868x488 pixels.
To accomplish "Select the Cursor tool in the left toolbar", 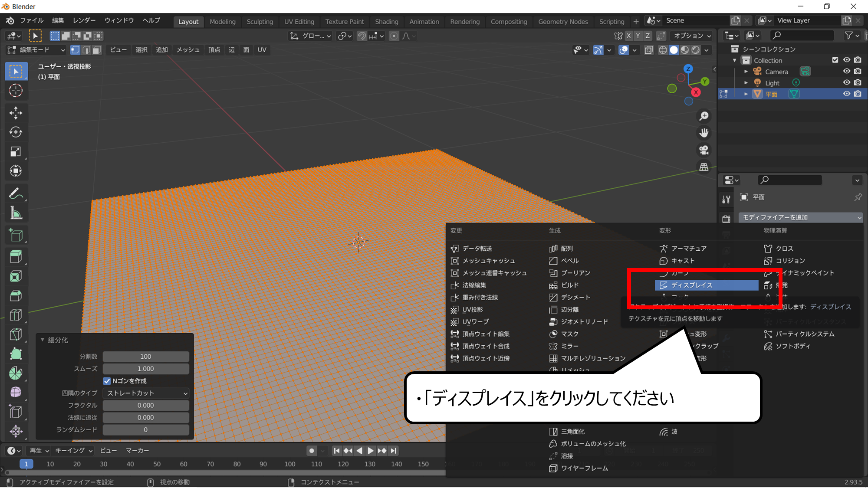I will pos(16,91).
